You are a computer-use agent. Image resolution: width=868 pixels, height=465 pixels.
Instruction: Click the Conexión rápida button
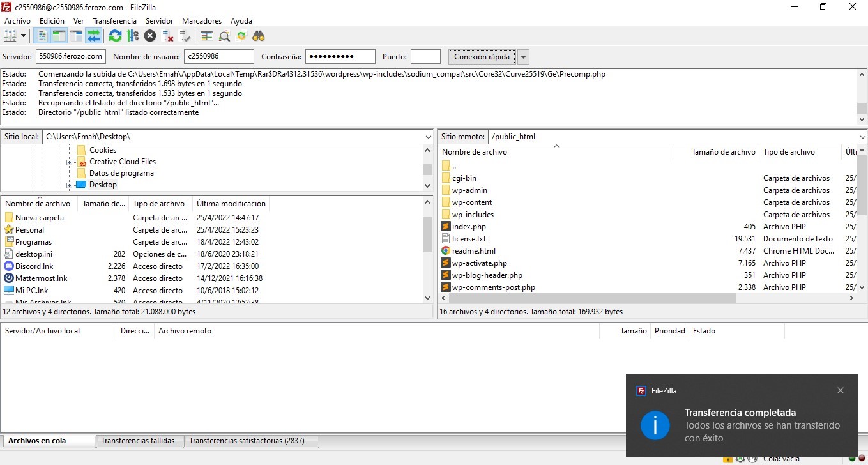482,57
